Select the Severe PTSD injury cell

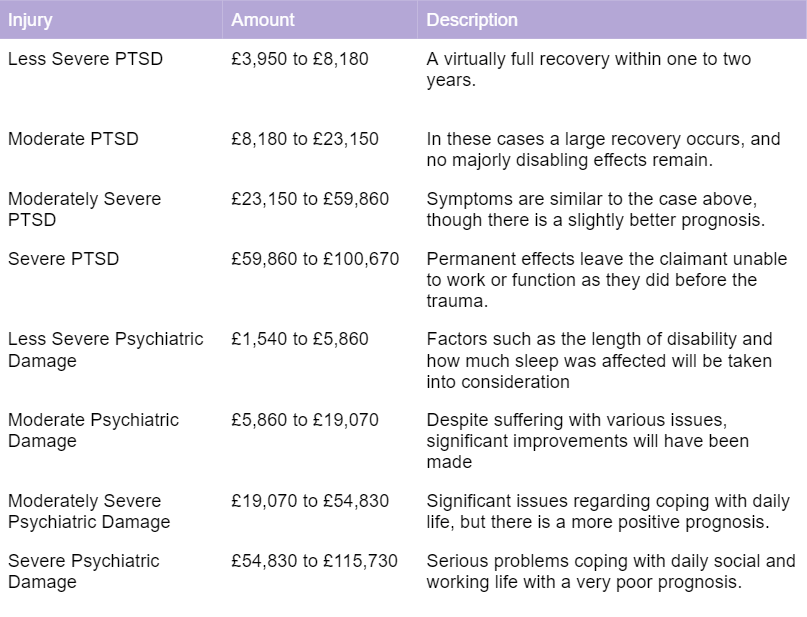tap(63, 259)
